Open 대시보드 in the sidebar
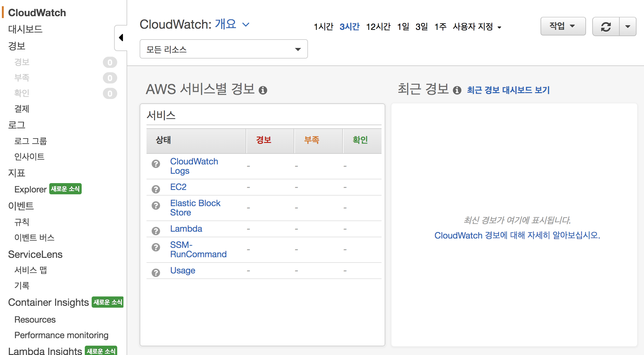 (25, 29)
